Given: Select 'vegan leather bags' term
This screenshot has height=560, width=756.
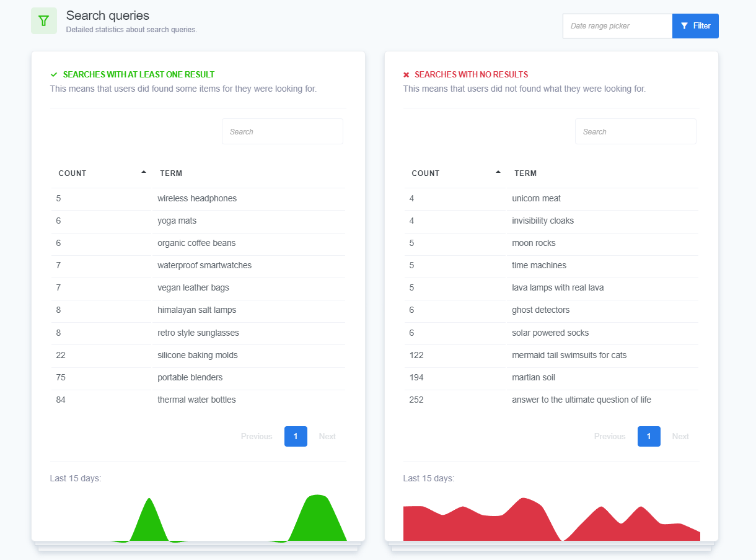Looking at the screenshot, I should tap(193, 287).
